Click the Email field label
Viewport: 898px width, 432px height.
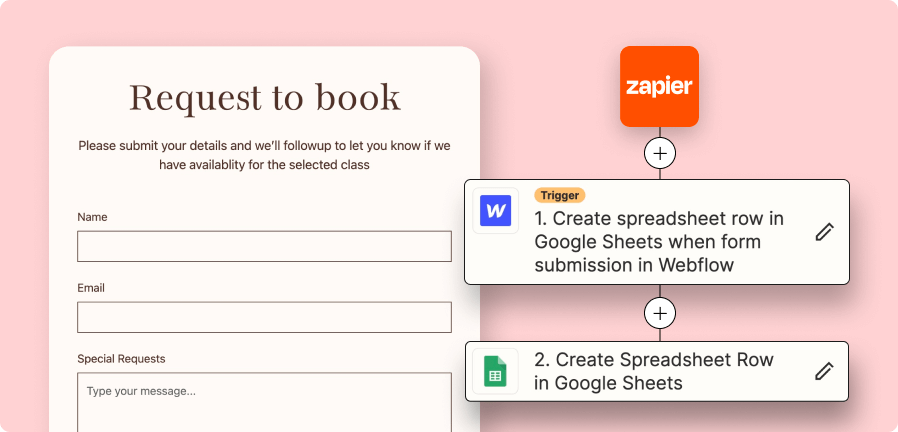pos(91,288)
